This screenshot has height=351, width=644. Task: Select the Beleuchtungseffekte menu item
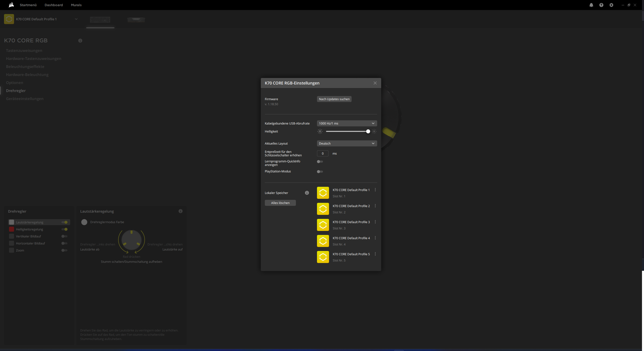[x=25, y=67]
